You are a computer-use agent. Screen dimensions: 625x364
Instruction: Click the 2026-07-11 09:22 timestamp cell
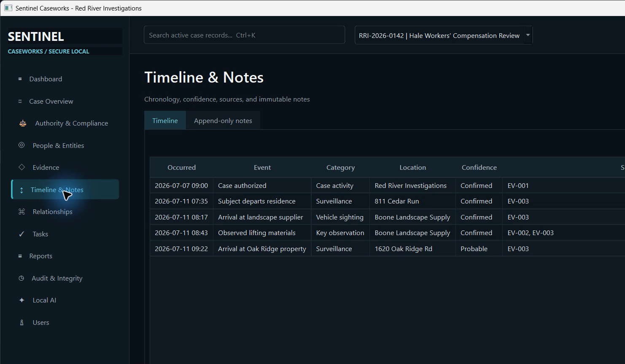(181, 249)
